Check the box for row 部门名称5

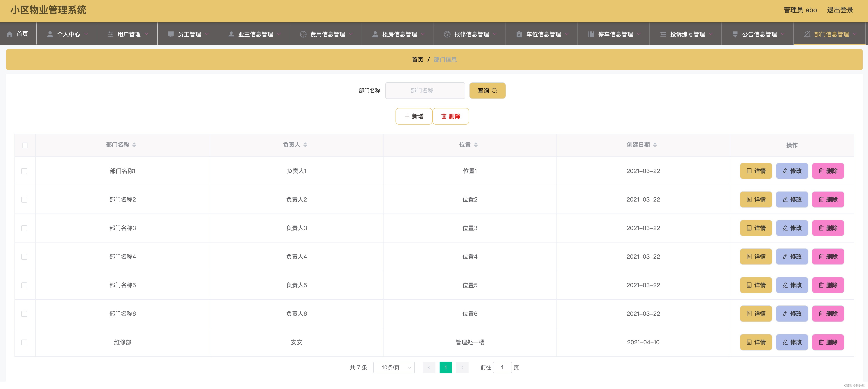[x=24, y=285]
